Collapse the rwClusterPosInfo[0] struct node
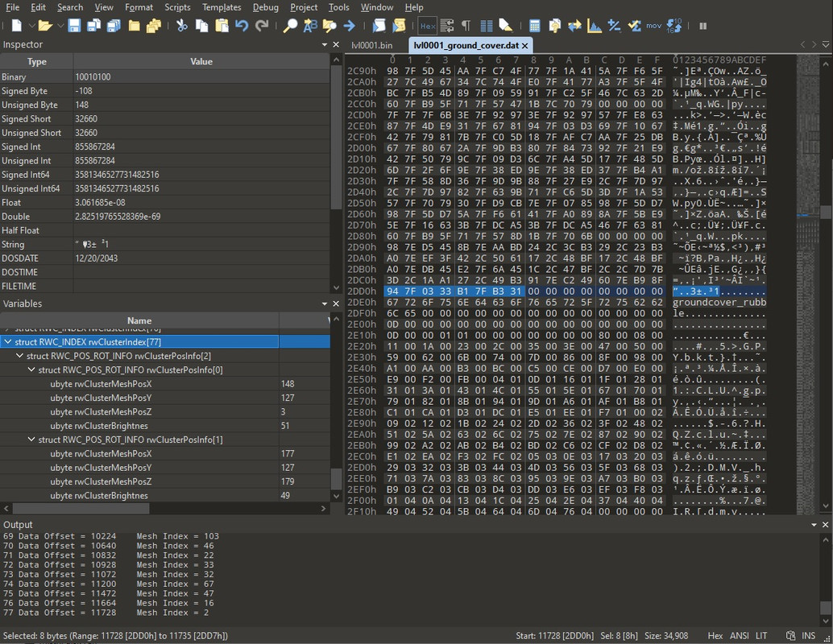Screen dimensions: 833x644 31,369
